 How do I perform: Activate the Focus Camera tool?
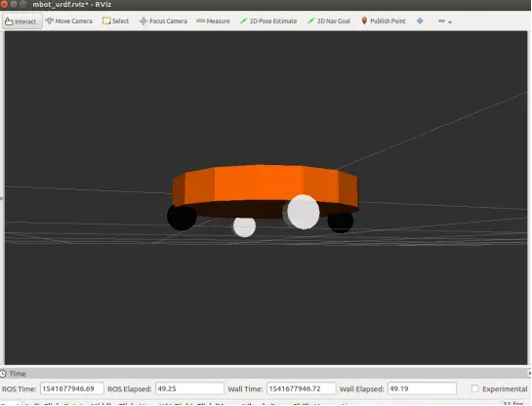coord(163,21)
